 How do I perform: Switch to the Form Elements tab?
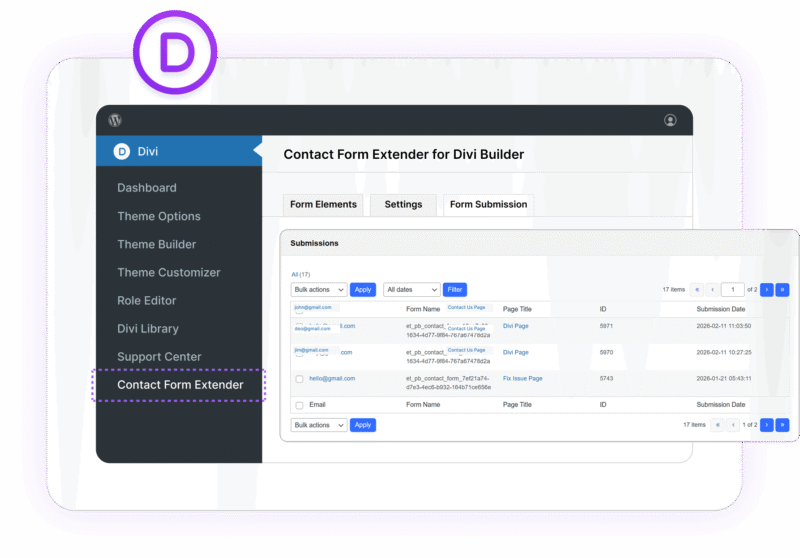[323, 204]
